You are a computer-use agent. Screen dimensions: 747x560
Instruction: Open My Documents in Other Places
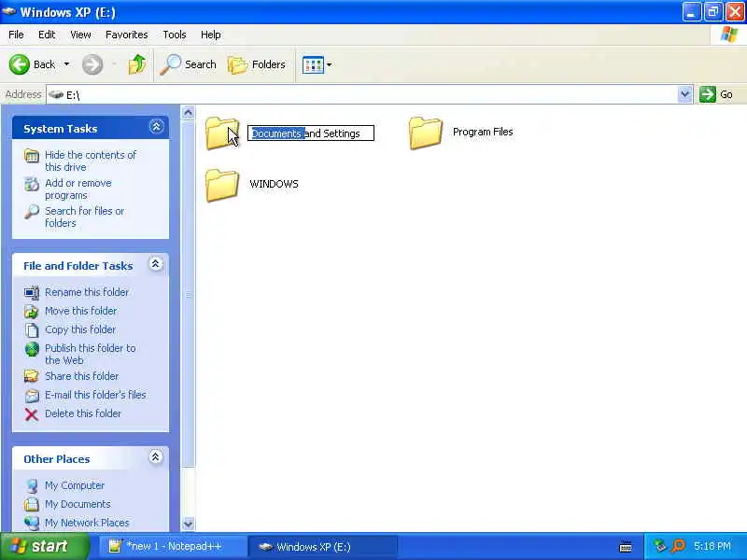(x=78, y=504)
